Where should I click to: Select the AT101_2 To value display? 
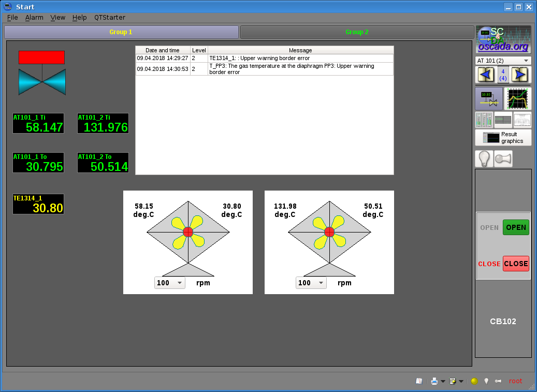click(x=103, y=163)
